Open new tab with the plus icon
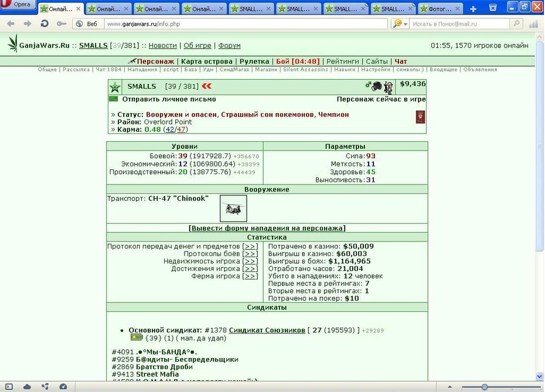This screenshot has height=392, width=545. (473, 9)
